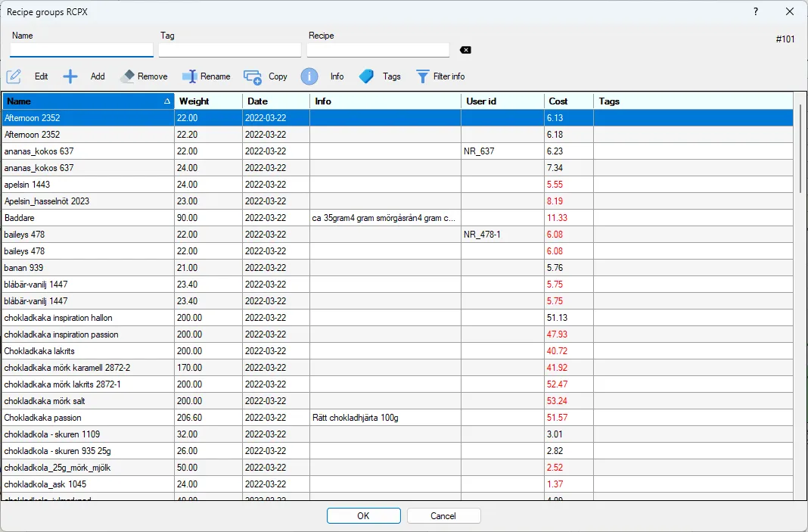The image size is (808, 532).
Task: Click the Filter info toolbar label
Action: pyautogui.click(x=449, y=76)
